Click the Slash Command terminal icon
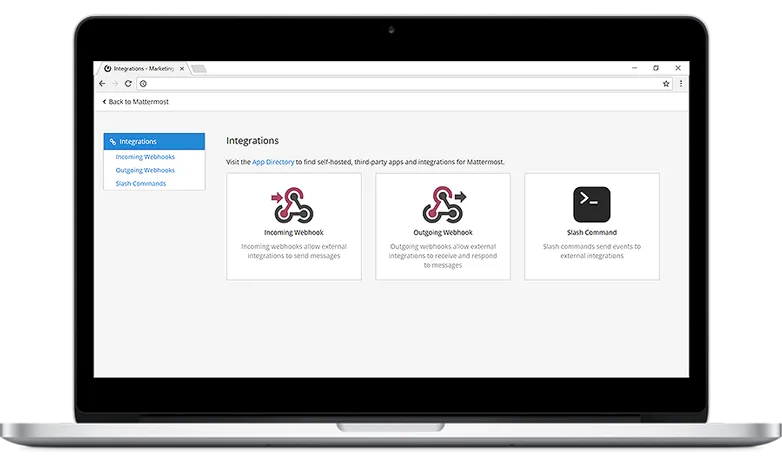The width and height of the screenshot is (782, 467). coord(591,205)
